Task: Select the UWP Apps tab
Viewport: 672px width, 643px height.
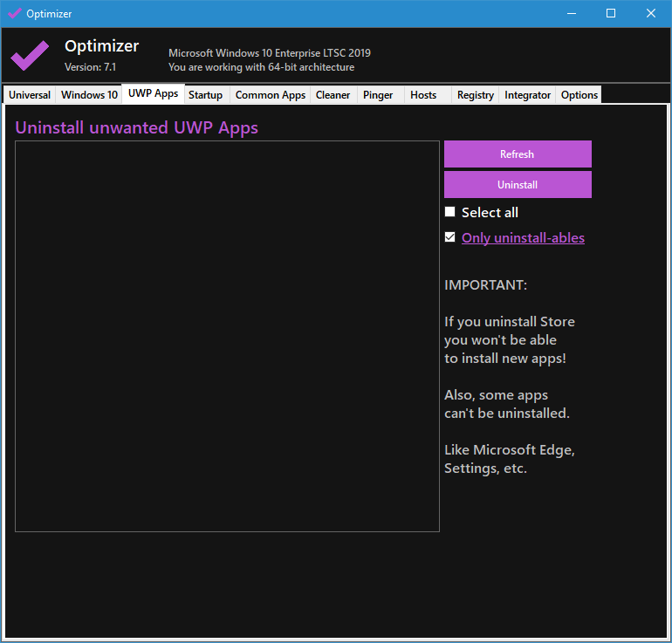Action: tap(153, 93)
